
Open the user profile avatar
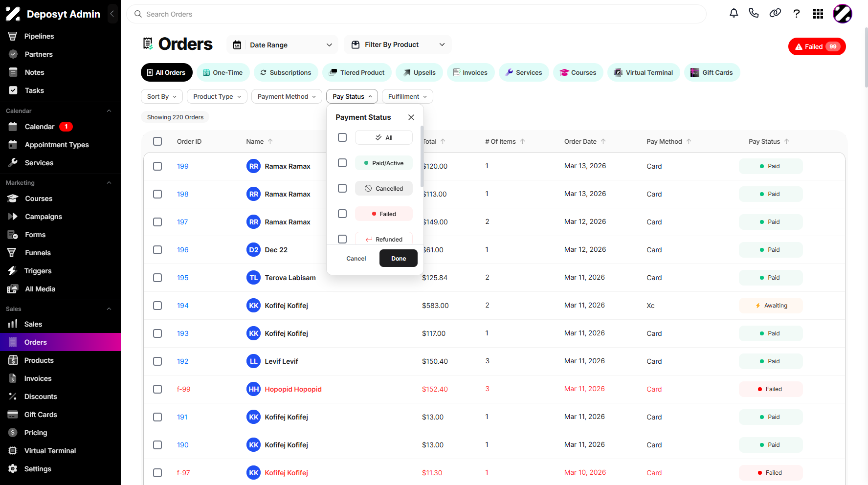point(843,14)
